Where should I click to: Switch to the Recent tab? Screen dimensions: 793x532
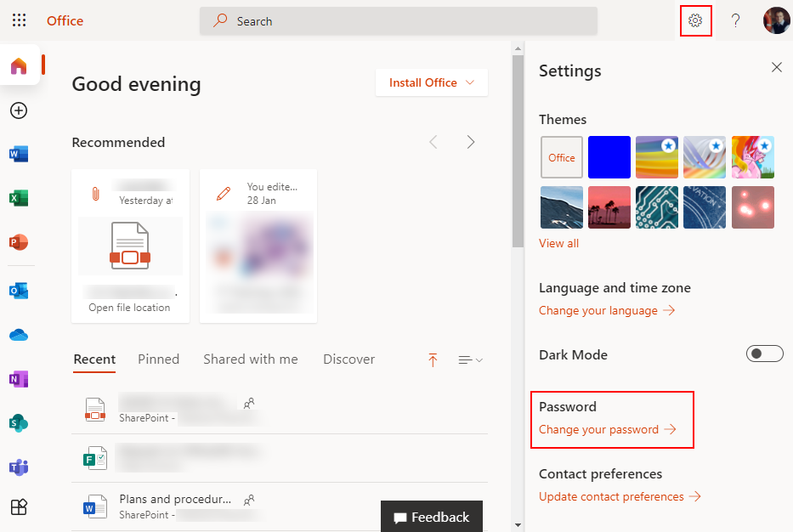point(94,359)
